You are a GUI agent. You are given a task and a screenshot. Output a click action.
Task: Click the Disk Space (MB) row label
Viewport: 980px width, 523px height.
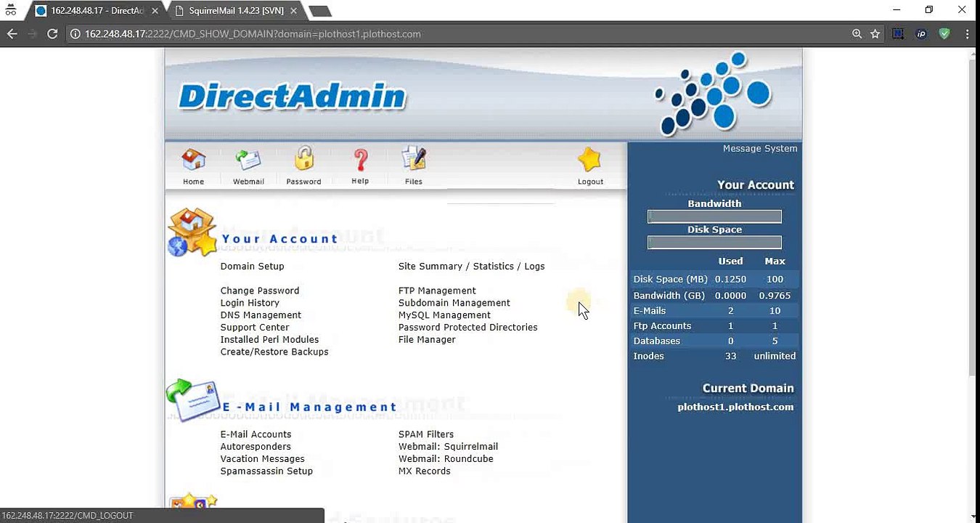pyautogui.click(x=669, y=280)
